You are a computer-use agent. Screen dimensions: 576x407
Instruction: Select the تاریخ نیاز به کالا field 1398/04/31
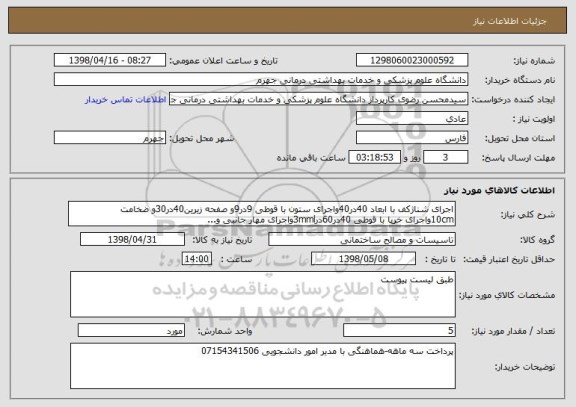coord(132,239)
